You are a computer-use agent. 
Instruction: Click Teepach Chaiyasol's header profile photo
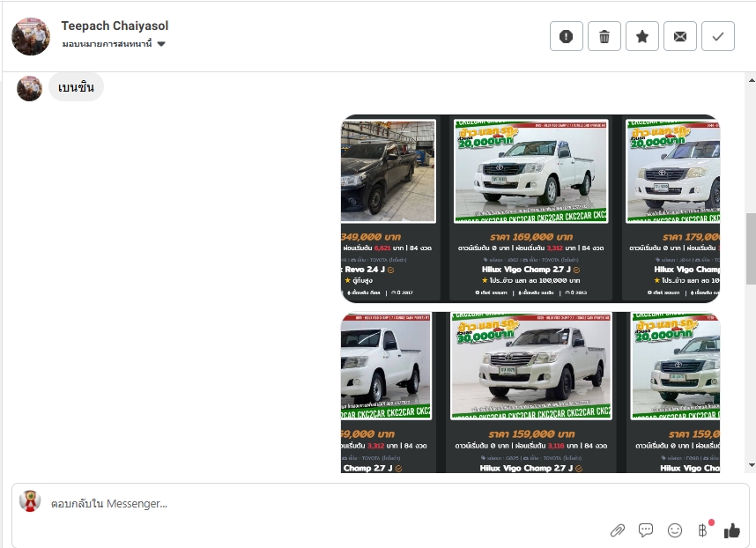tap(31, 36)
